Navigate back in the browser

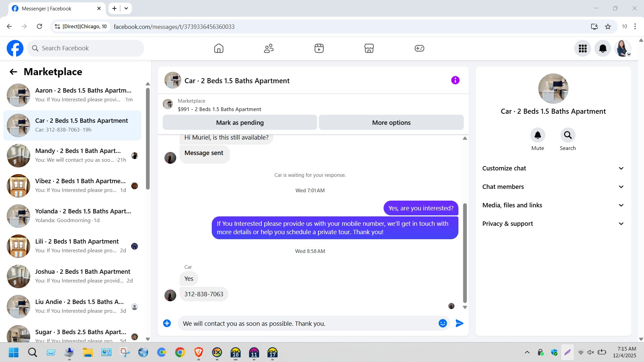pos(9,27)
